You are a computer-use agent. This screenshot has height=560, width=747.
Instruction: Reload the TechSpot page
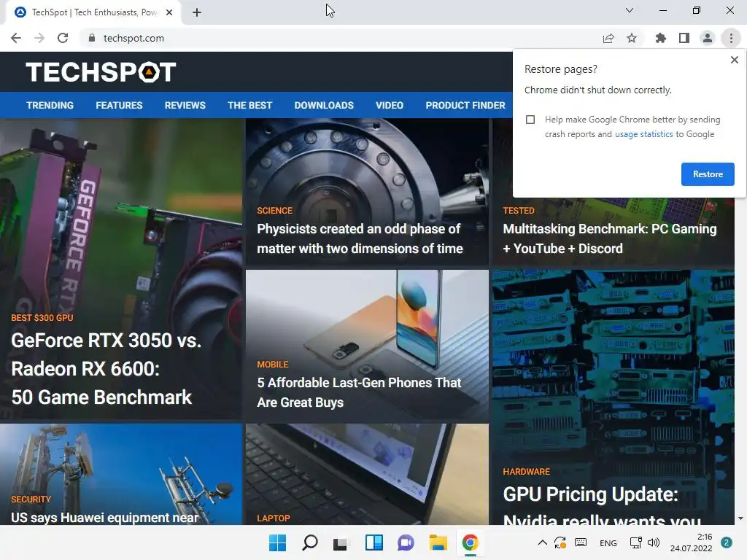pyautogui.click(x=63, y=38)
